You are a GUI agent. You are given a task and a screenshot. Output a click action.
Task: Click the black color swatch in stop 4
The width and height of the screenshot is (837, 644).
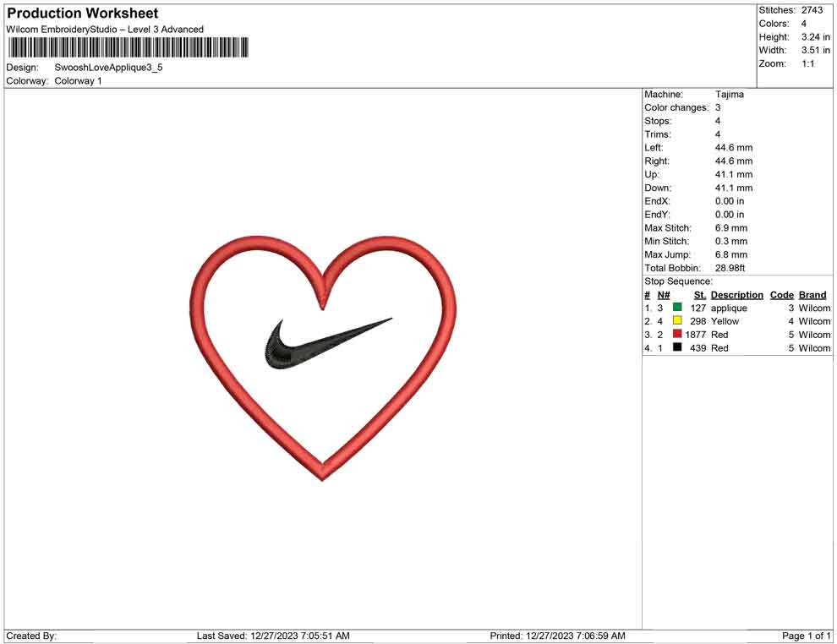(677, 347)
